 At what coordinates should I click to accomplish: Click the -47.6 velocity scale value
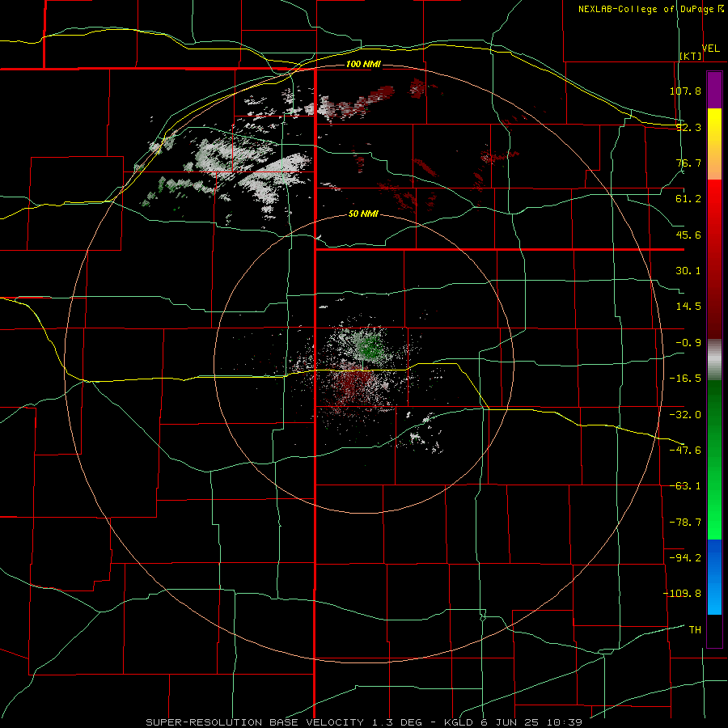click(x=685, y=451)
